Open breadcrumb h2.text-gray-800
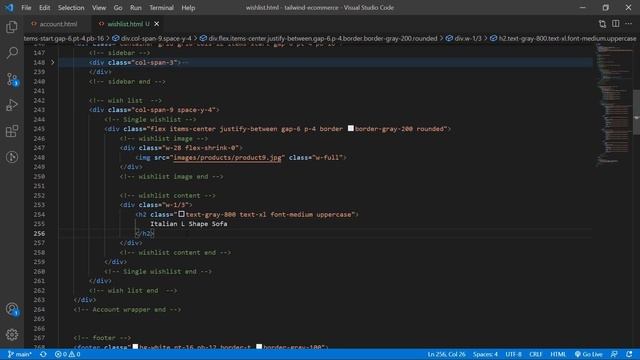640x360 pixels. click(x=563, y=38)
